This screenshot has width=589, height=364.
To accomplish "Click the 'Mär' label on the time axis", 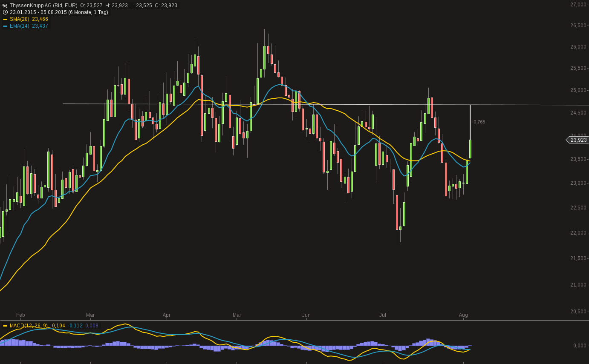I will tap(90, 315).
